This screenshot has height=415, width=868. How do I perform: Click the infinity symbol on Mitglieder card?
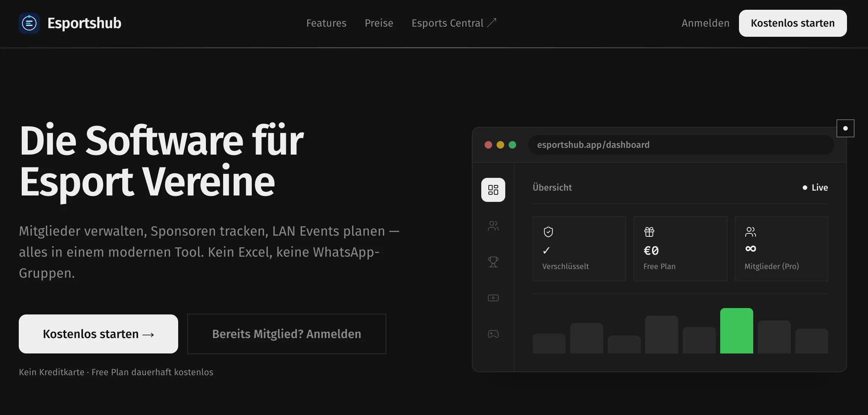point(751,249)
